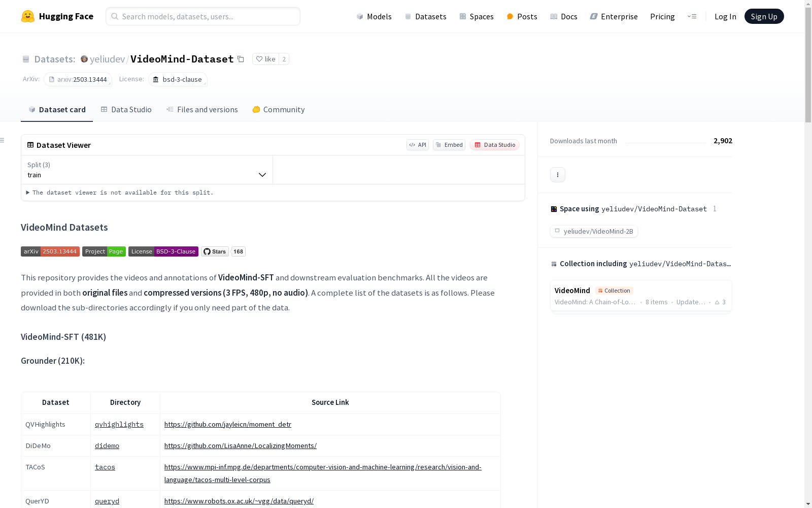812x508 pixels.
Task: Copy dataset name with copy icon
Action: [x=241, y=59]
